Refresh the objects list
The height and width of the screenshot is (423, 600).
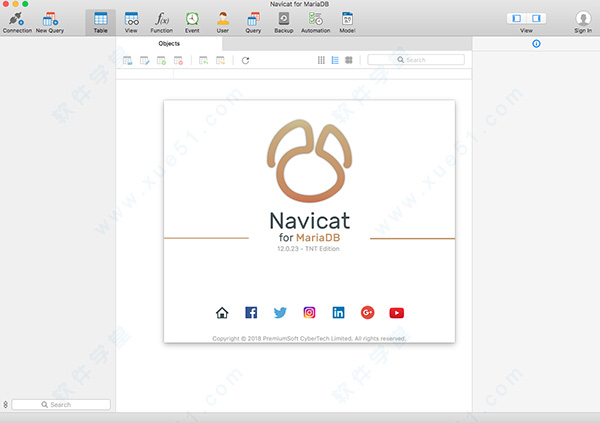coord(245,60)
